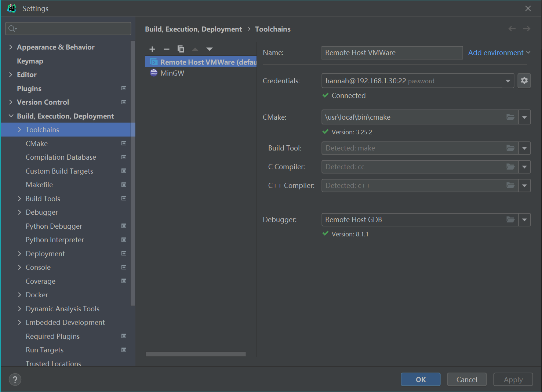Open Required Plugins settings
The height and width of the screenshot is (392, 542).
click(52, 336)
